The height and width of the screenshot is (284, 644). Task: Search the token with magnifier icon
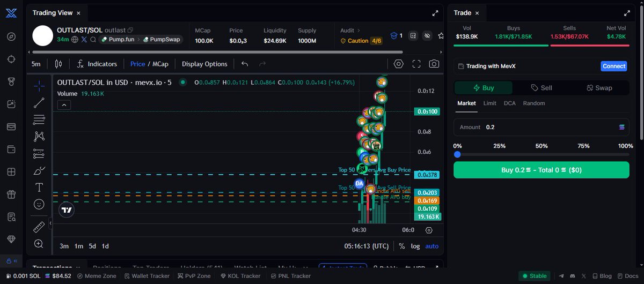[93, 40]
